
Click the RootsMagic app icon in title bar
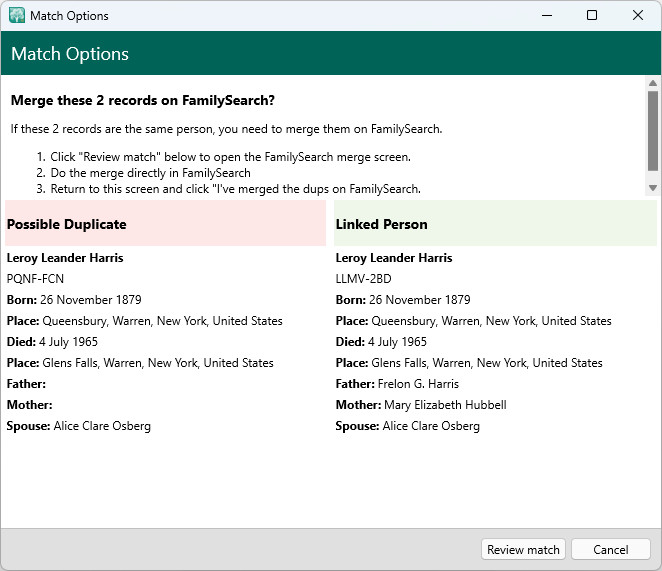[17, 16]
